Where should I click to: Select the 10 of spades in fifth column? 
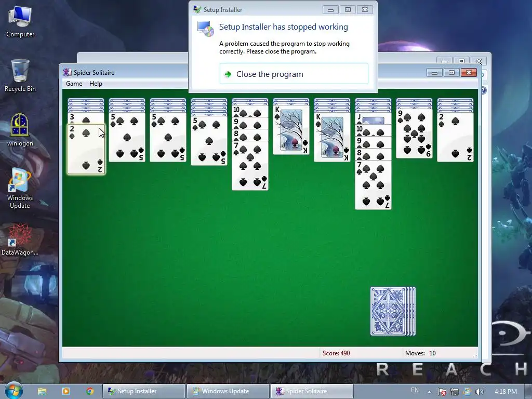point(250,111)
